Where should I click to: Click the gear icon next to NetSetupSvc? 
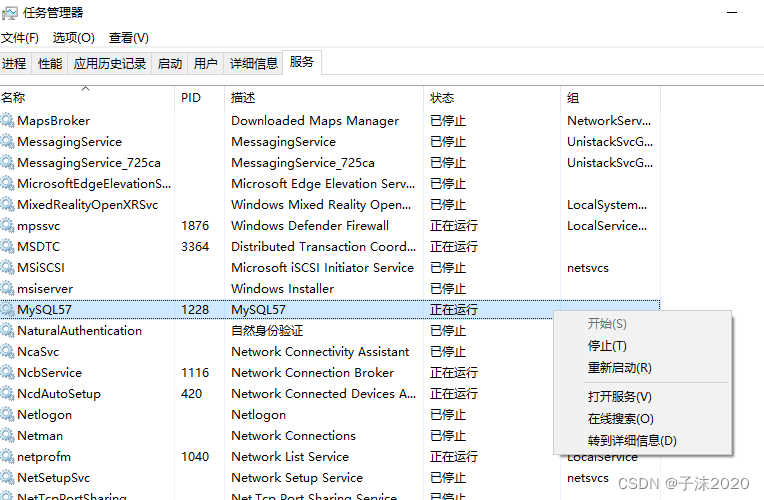pyautogui.click(x=7, y=477)
